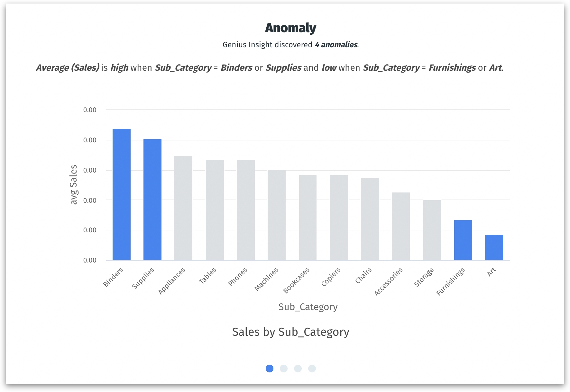This screenshot has width=570, height=392.
Task: Click the 'Sales by Sub_Category' chart title
Action: [290, 332]
